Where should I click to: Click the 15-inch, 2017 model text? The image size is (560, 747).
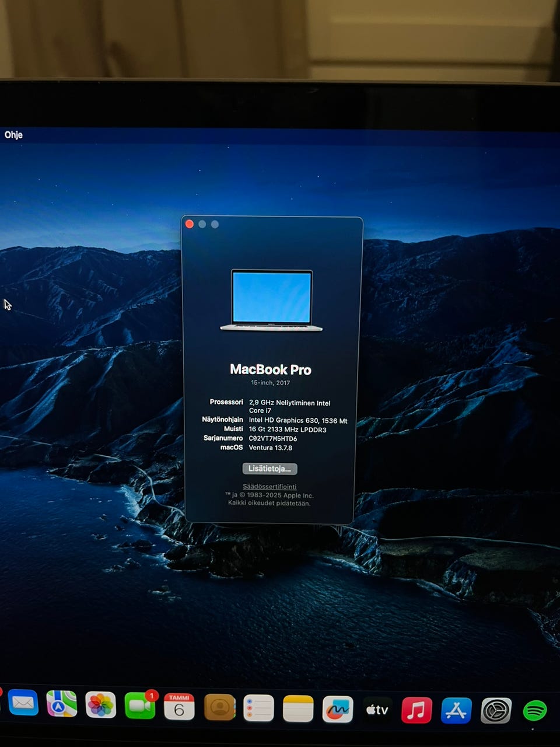271,383
